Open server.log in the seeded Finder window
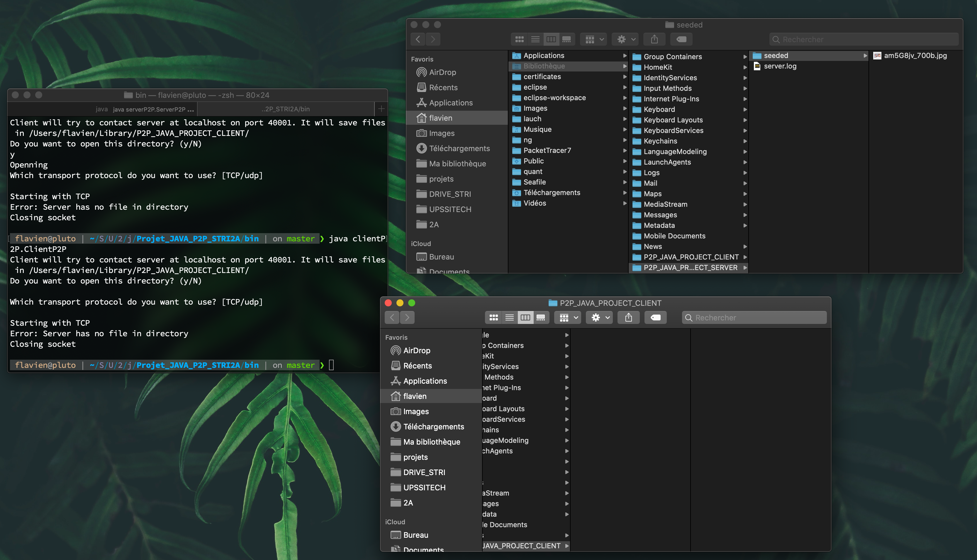 tap(780, 66)
